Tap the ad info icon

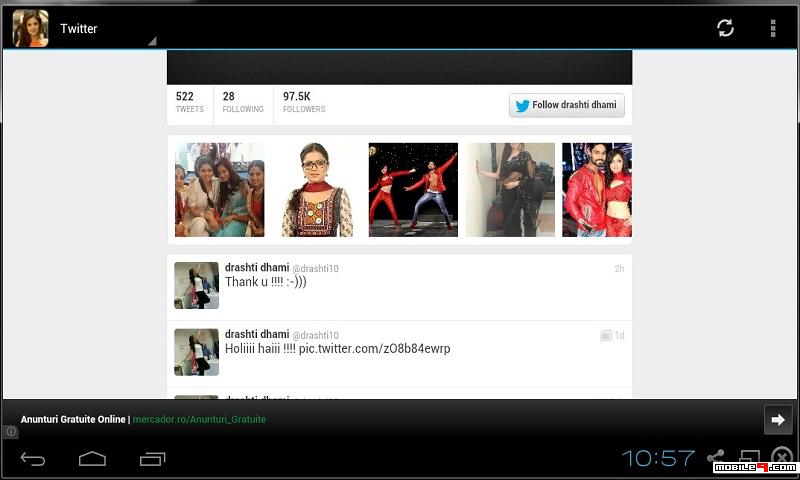point(11,432)
